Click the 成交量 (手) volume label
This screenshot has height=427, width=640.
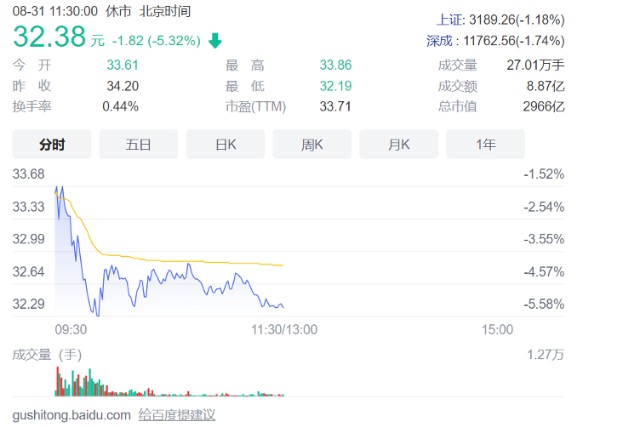(x=47, y=354)
